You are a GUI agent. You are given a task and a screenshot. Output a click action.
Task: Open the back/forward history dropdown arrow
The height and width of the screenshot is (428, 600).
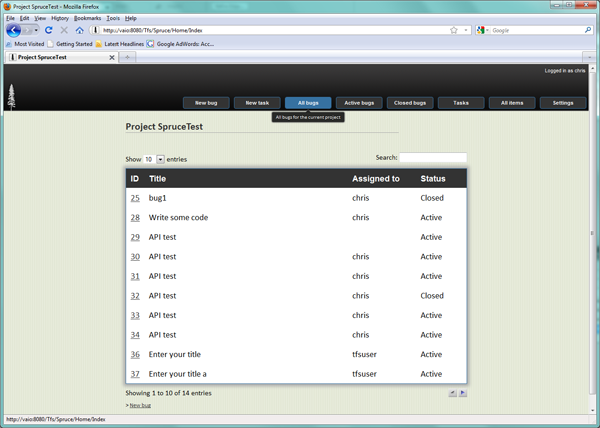point(36,30)
